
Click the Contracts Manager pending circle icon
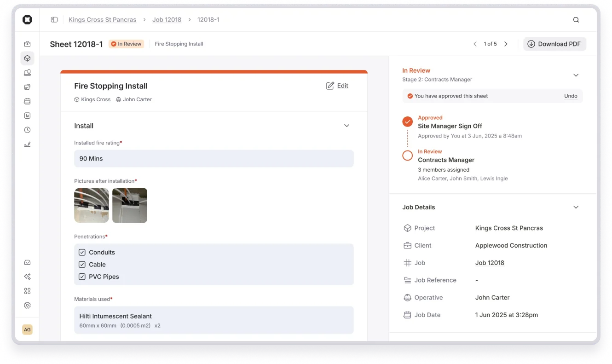[407, 156]
